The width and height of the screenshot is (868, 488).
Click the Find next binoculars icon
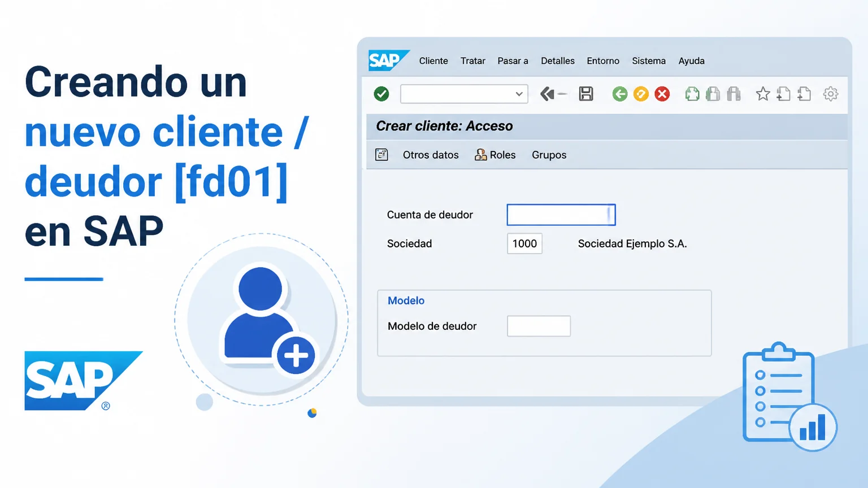tap(734, 94)
